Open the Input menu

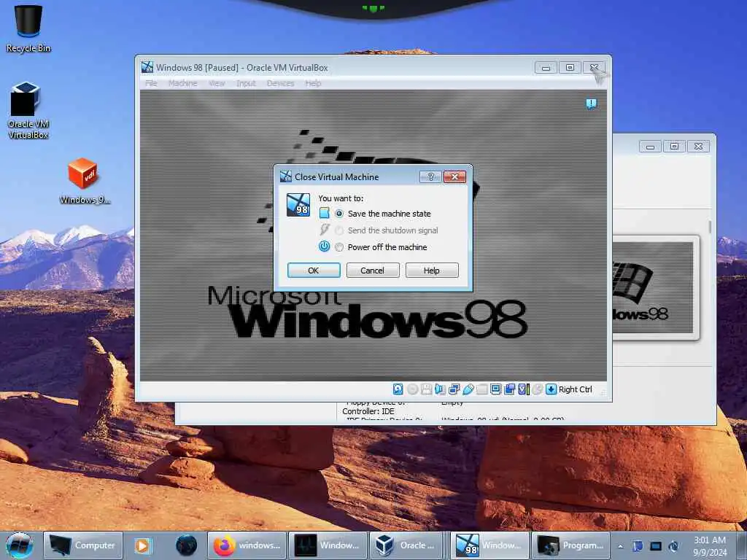pyautogui.click(x=246, y=83)
